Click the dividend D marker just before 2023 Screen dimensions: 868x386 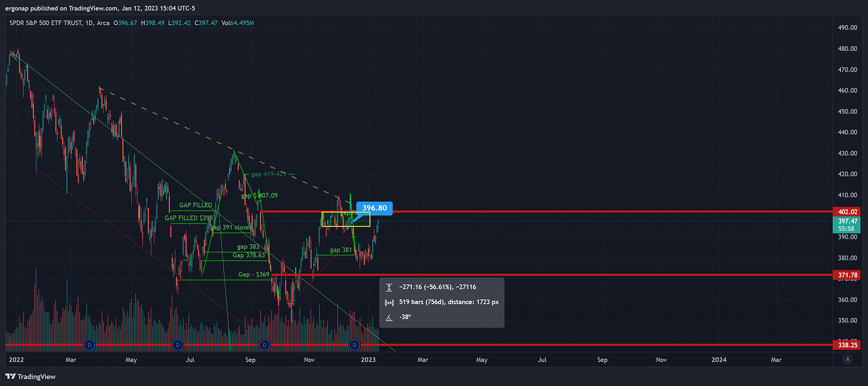point(355,345)
